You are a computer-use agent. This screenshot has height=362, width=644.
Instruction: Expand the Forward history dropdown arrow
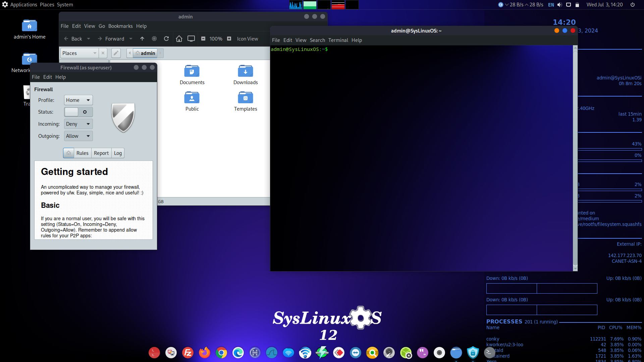131,39
